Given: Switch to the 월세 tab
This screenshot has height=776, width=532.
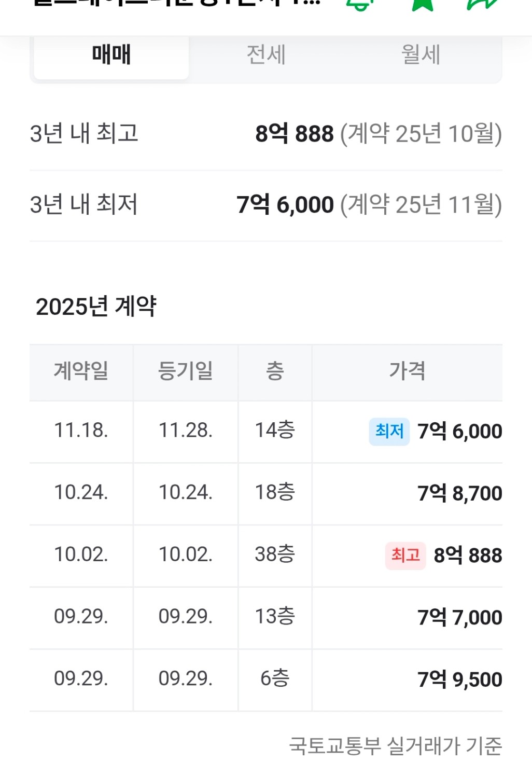Looking at the screenshot, I should [x=421, y=55].
